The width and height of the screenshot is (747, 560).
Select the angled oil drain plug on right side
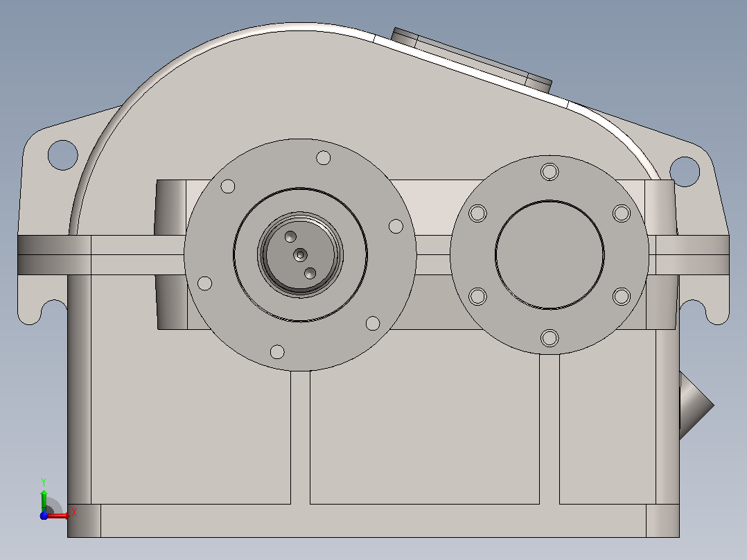(x=696, y=405)
